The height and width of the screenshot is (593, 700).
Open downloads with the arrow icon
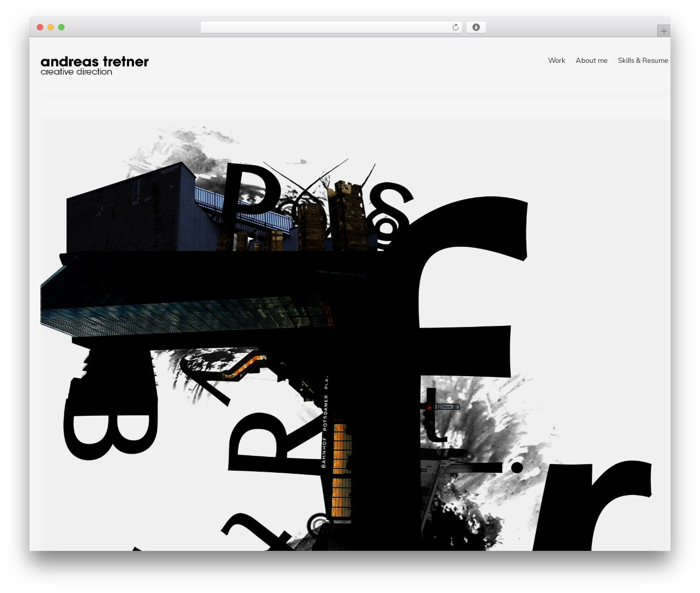point(476,27)
